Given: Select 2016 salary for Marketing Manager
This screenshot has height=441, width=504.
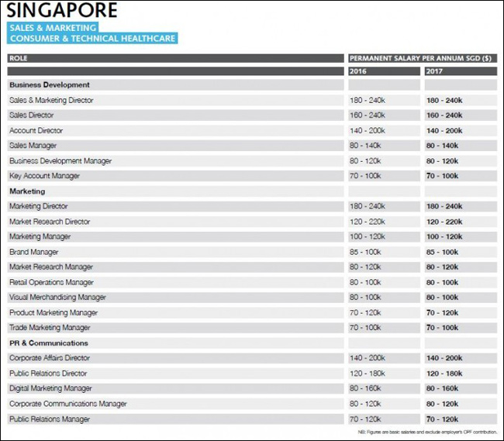Looking at the screenshot, I should click(368, 236).
